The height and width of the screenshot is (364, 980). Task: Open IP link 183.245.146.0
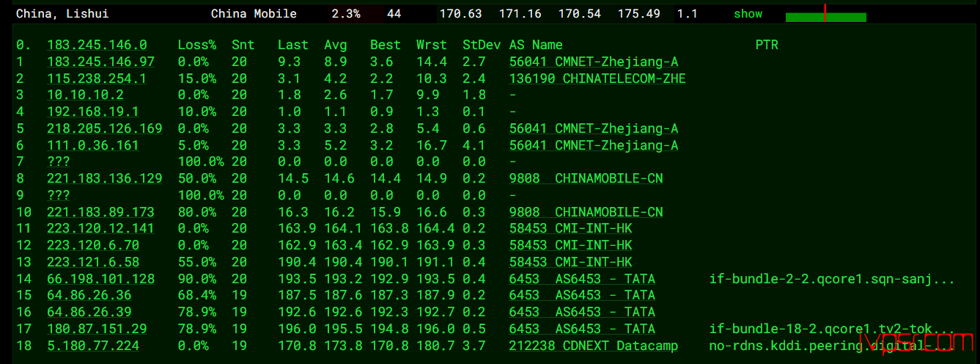(97, 45)
